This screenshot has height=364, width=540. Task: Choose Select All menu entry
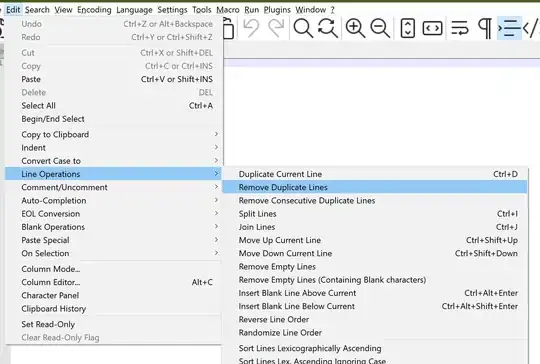click(114, 106)
